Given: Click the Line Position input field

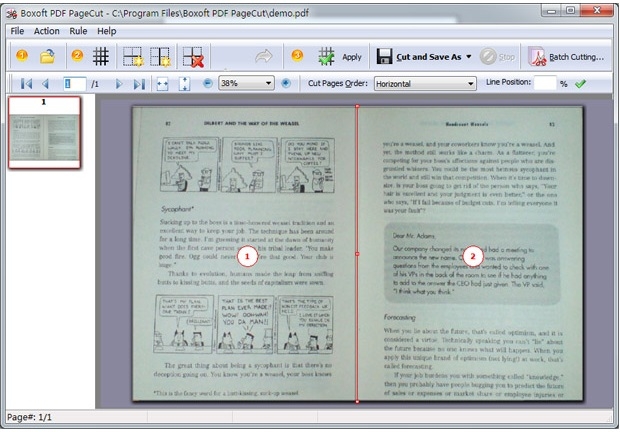Looking at the screenshot, I should [545, 83].
